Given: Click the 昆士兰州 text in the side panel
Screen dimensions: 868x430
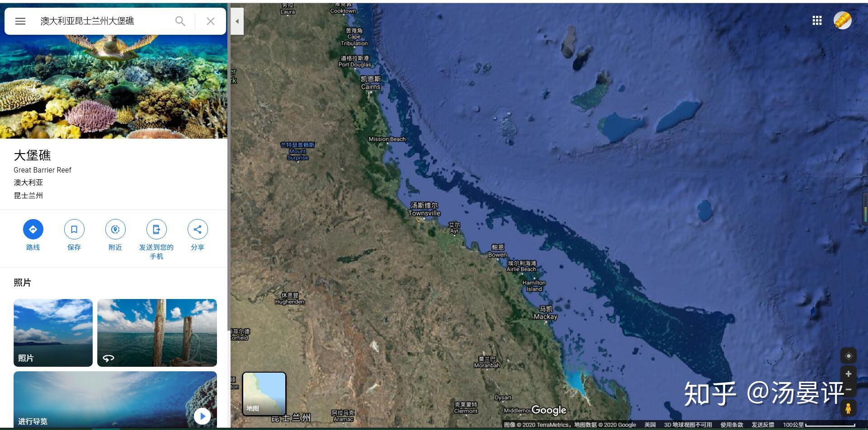Looking at the screenshot, I should (28, 196).
